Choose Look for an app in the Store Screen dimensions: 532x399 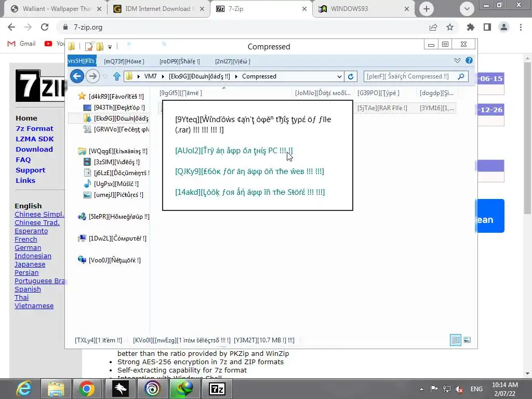250,192
